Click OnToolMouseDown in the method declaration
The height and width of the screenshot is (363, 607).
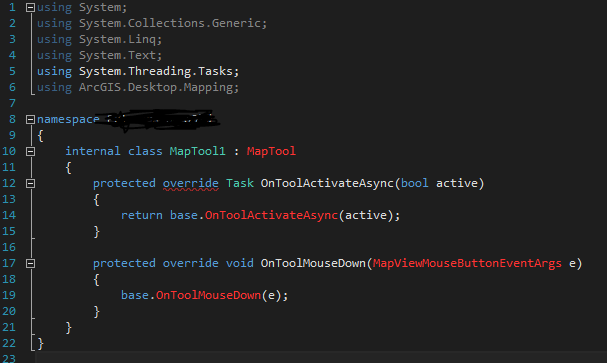tap(313, 263)
